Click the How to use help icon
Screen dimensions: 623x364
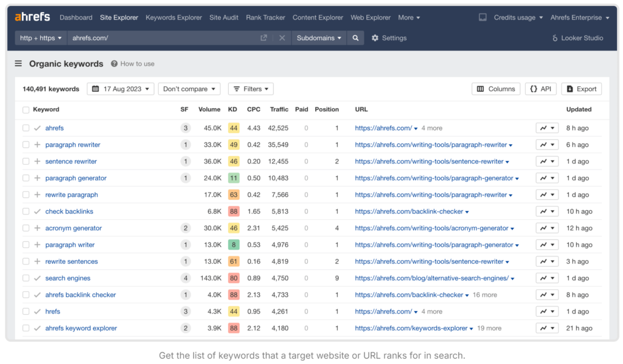(x=114, y=64)
